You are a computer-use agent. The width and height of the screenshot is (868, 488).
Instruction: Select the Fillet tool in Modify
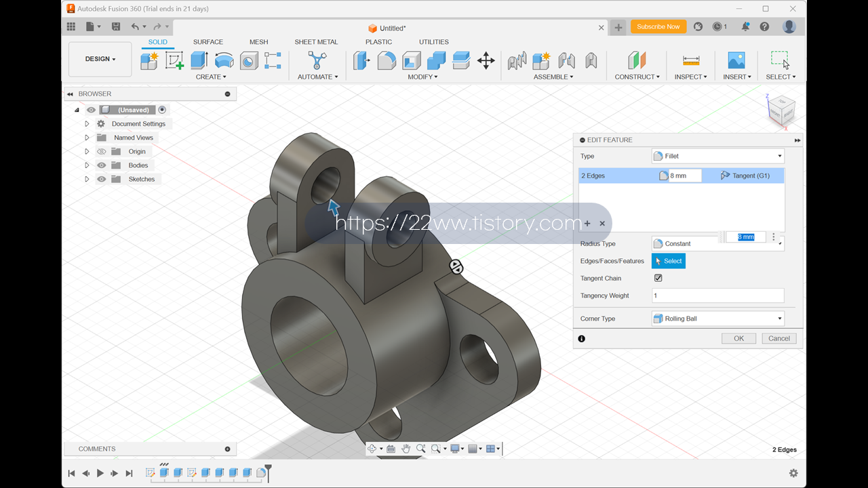[387, 60]
